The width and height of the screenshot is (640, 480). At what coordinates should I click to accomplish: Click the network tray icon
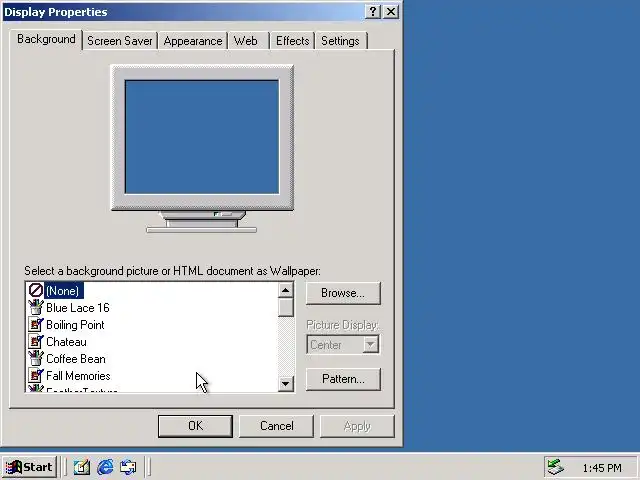coord(555,467)
